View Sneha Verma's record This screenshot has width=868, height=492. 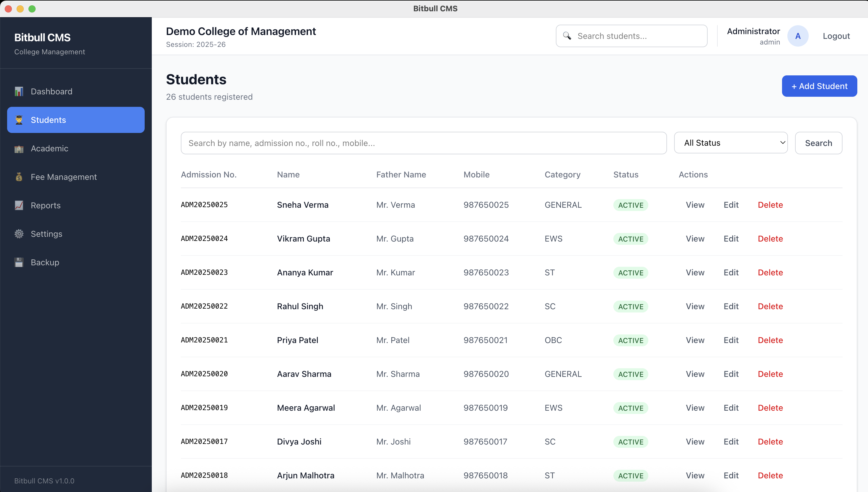(x=695, y=205)
